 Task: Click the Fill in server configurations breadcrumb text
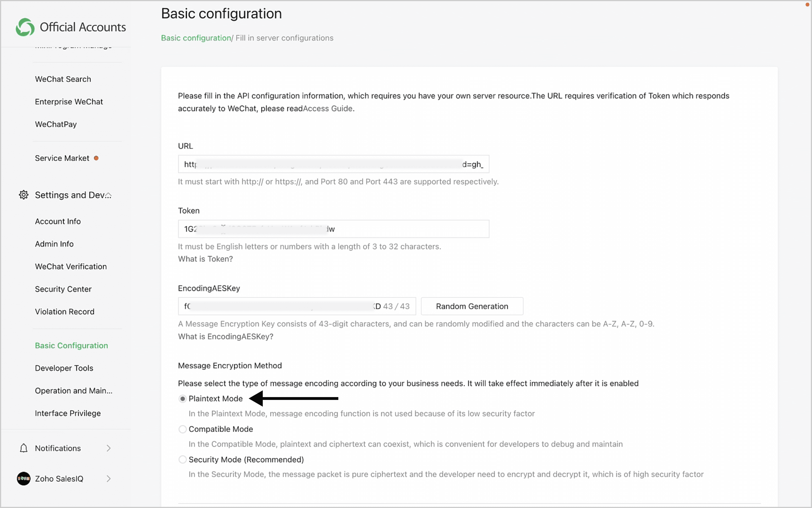pyautogui.click(x=284, y=38)
